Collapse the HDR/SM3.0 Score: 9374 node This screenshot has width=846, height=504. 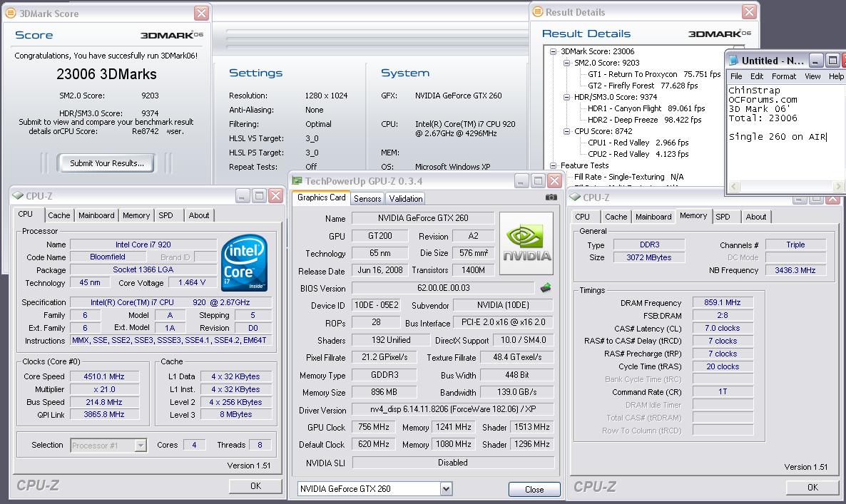tap(566, 98)
